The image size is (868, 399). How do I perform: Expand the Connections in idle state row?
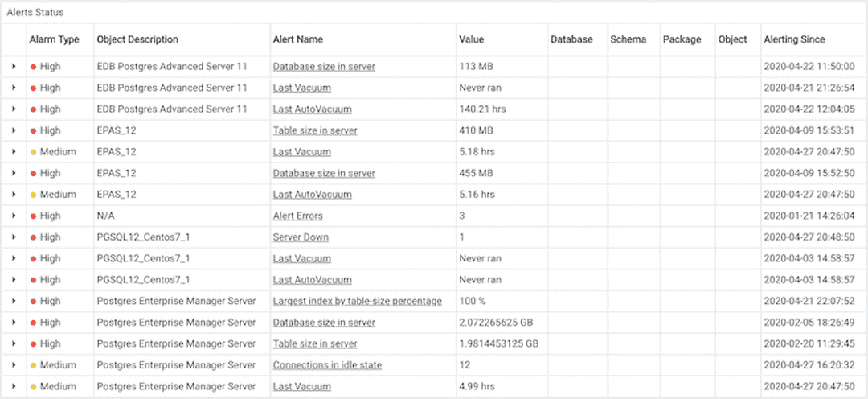(14, 365)
